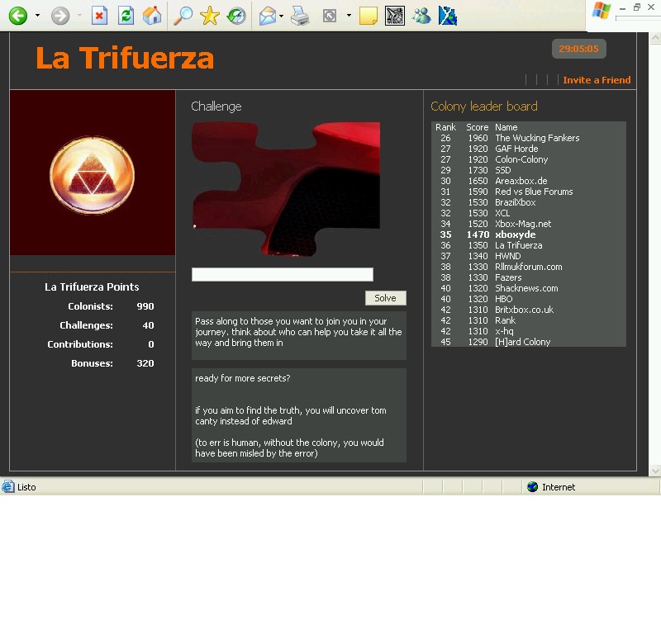Viewport: 661px width, 644px height.
Task: Select the HBO leaderboard entry
Action: click(x=529, y=299)
